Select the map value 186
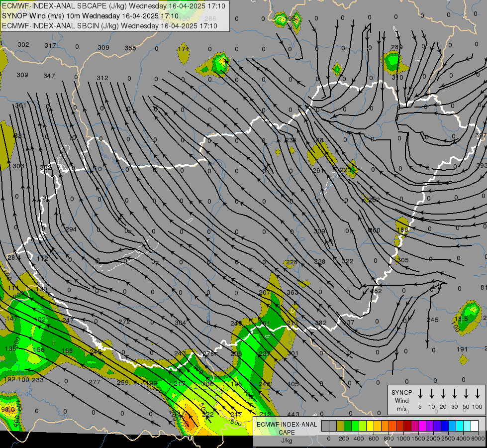 coord(402,229)
